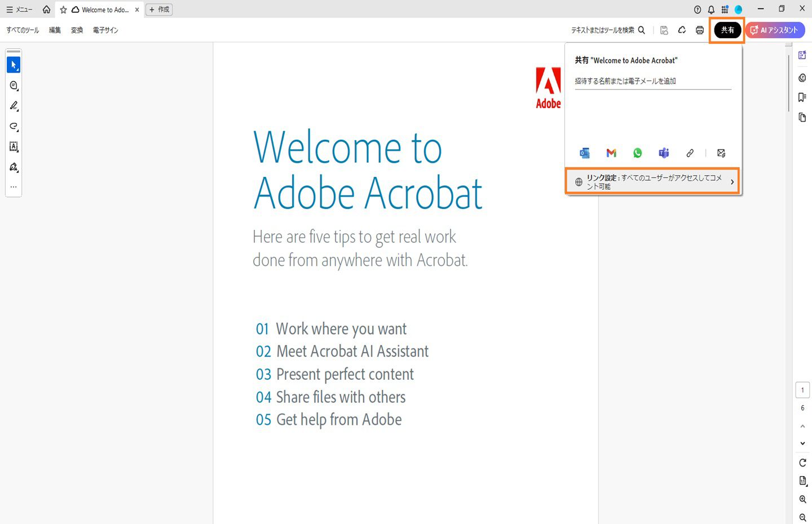Image resolution: width=812 pixels, height=524 pixels.
Task: Open the bookmarks panel icon
Action: [802, 97]
